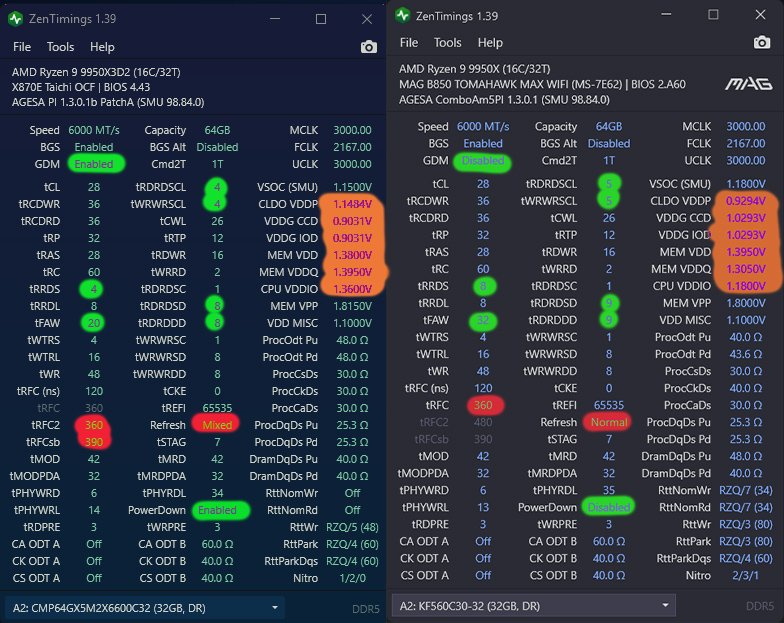The width and height of the screenshot is (784, 623).
Task: Click VSOC (SMU) value 1.1800V in right window
Action: click(x=746, y=184)
